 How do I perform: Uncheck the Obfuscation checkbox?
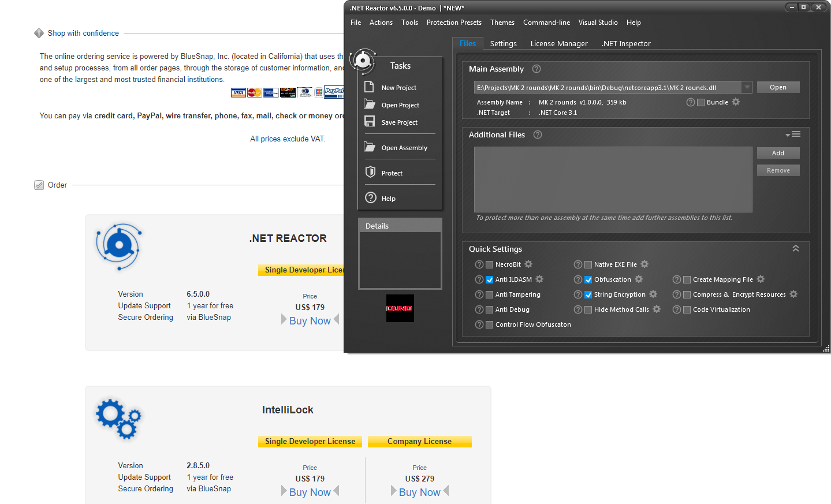[588, 279]
